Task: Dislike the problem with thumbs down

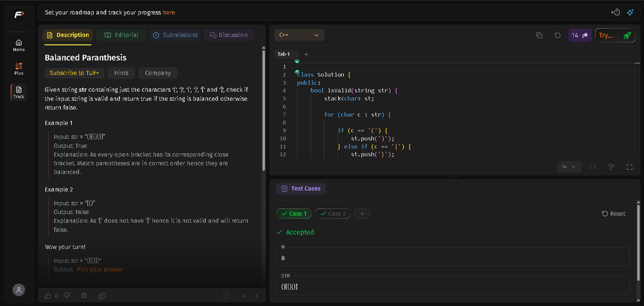Action: tap(67, 295)
